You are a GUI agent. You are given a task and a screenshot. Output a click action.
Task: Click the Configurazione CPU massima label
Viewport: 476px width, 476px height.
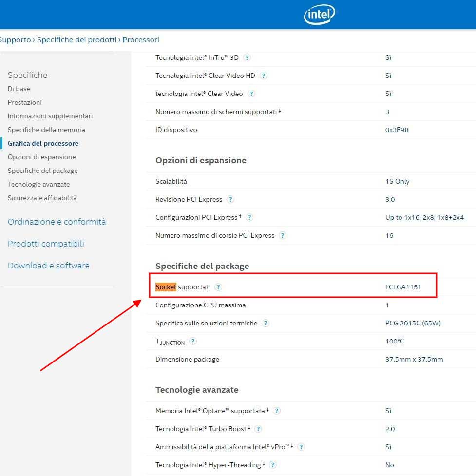point(200,305)
